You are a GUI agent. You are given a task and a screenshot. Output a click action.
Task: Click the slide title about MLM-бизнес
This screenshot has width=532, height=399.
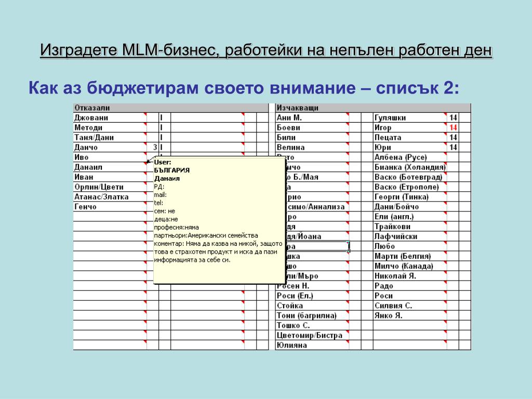pyautogui.click(x=266, y=50)
